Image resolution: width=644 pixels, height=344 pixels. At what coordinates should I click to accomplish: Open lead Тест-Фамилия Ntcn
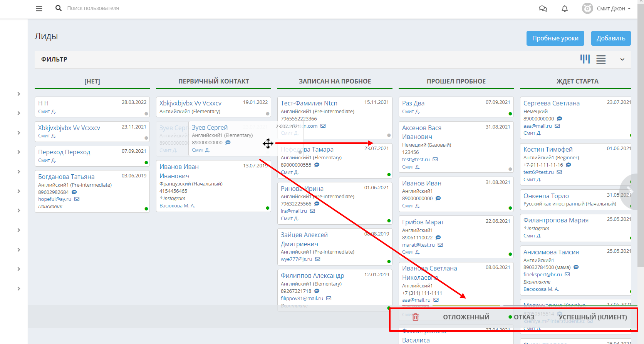point(309,103)
